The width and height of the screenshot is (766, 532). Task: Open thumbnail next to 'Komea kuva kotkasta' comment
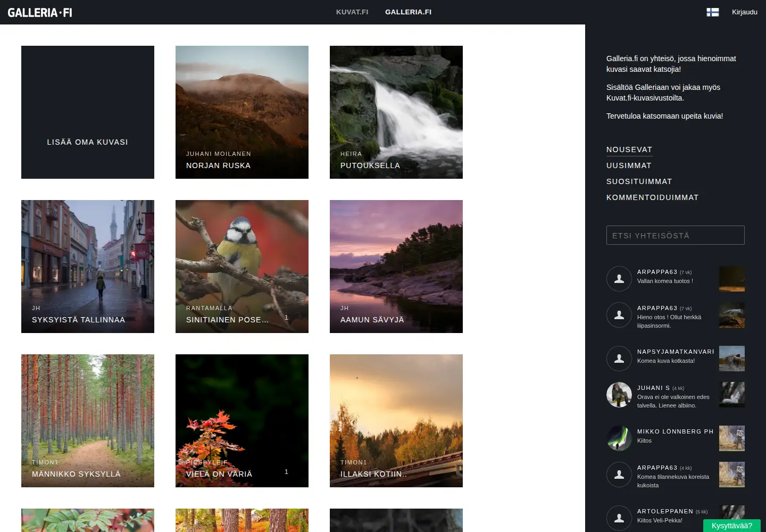pyautogui.click(x=732, y=359)
